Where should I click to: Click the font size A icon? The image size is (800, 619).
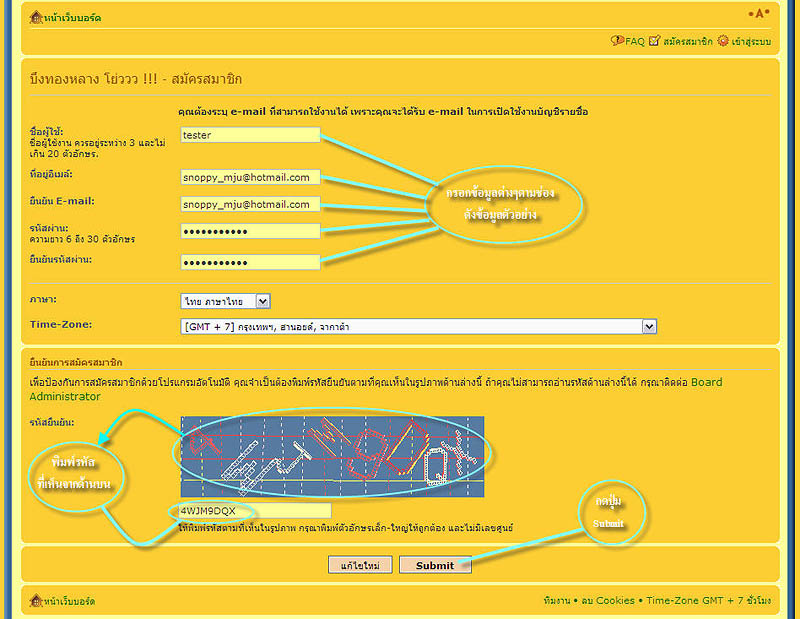(759, 14)
